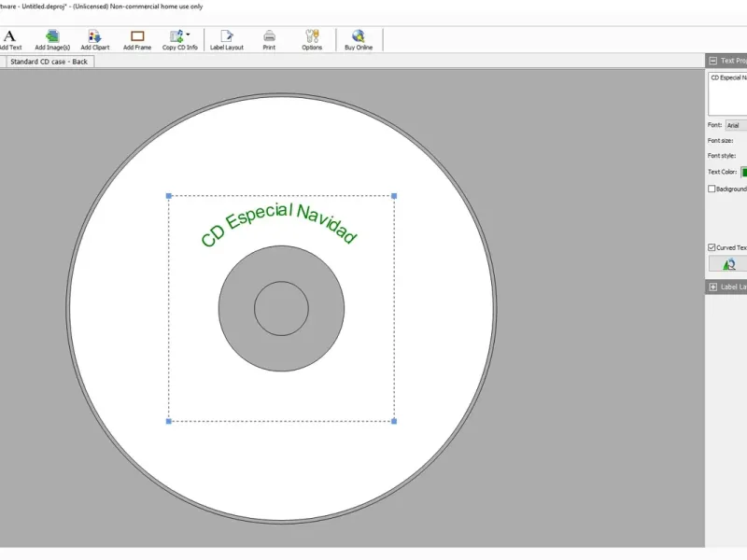Switch to Standard CD case - Back tab
Screen dimensions: 747x560
click(x=49, y=62)
